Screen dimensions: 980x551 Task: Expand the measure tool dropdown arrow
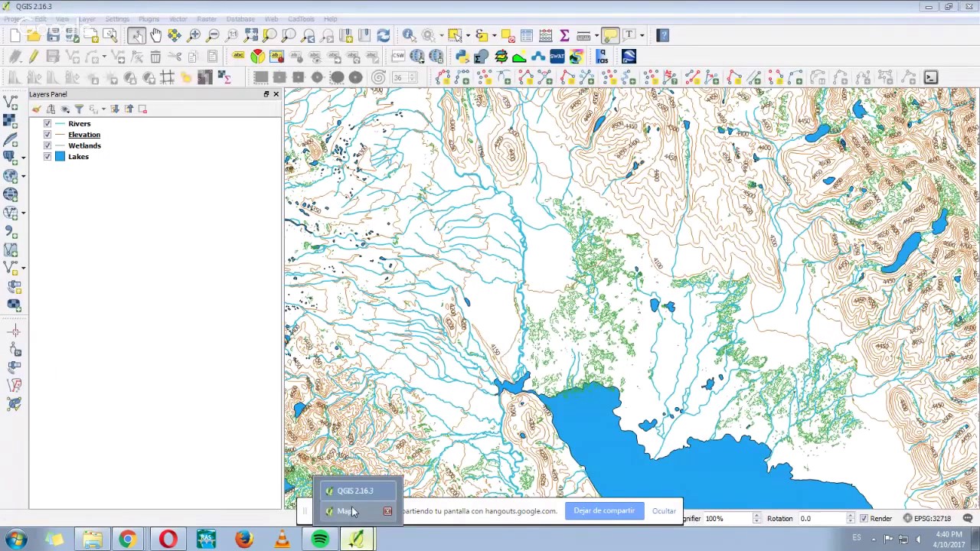tap(597, 35)
